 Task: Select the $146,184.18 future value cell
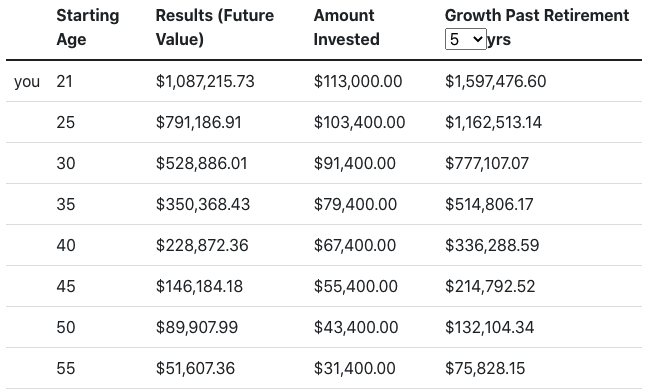click(x=199, y=286)
